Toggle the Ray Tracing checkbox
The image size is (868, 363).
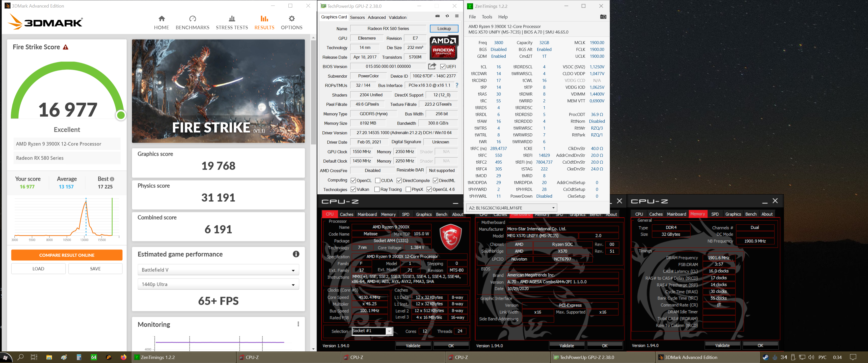coord(377,190)
